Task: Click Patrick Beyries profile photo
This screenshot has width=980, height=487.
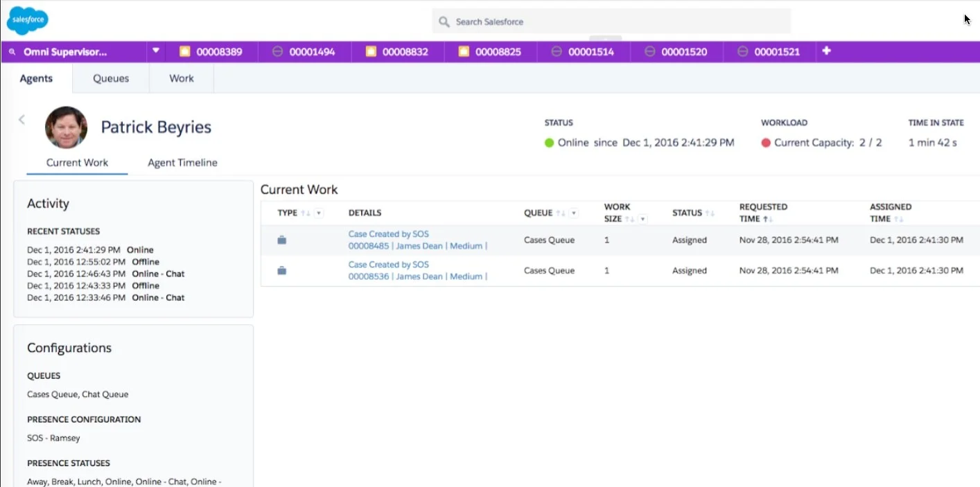Action: coord(66,127)
